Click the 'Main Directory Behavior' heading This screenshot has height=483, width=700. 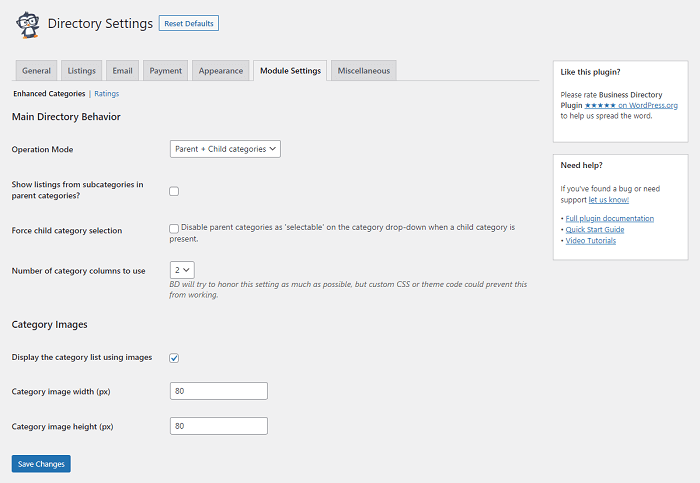click(x=66, y=117)
